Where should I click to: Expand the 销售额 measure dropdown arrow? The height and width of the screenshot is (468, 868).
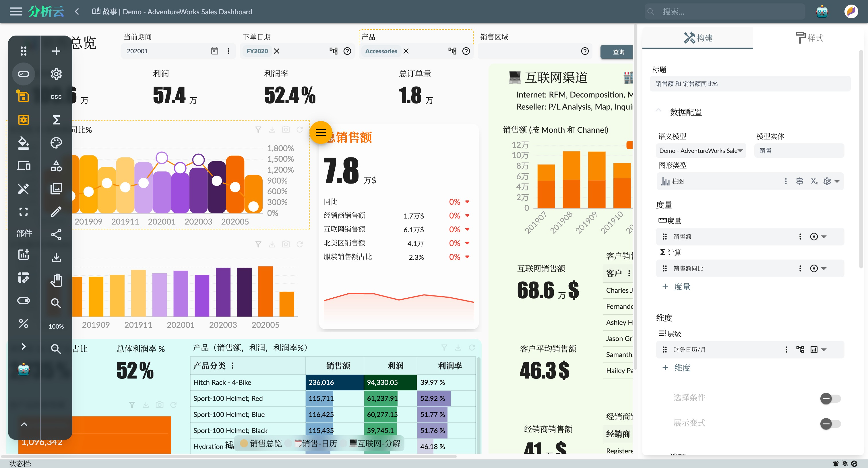coord(823,236)
